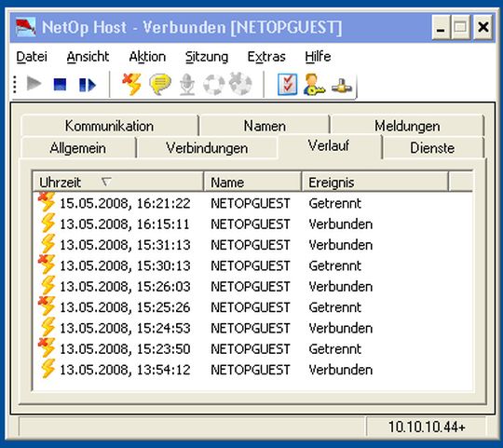Close the NetOp Host window

[x=483, y=27]
